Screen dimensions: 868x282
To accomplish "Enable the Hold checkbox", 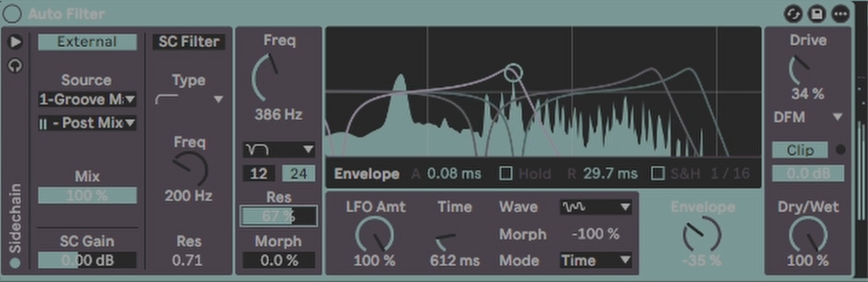I will click(506, 173).
